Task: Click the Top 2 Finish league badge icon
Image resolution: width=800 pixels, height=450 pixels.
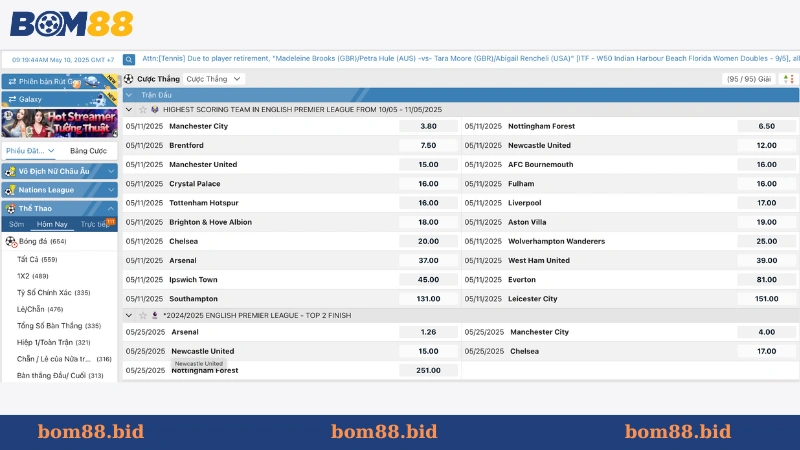Action: (155, 315)
